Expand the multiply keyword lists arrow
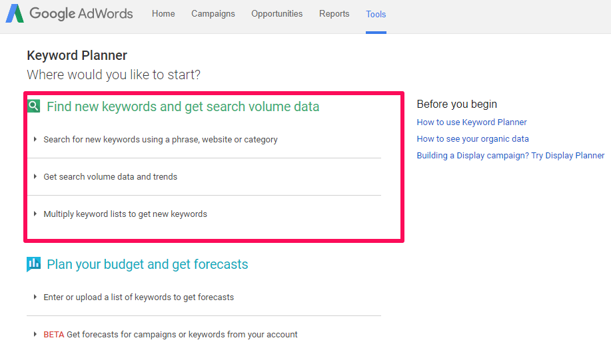The height and width of the screenshot is (364, 611). pyautogui.click(x=35, y=214)
